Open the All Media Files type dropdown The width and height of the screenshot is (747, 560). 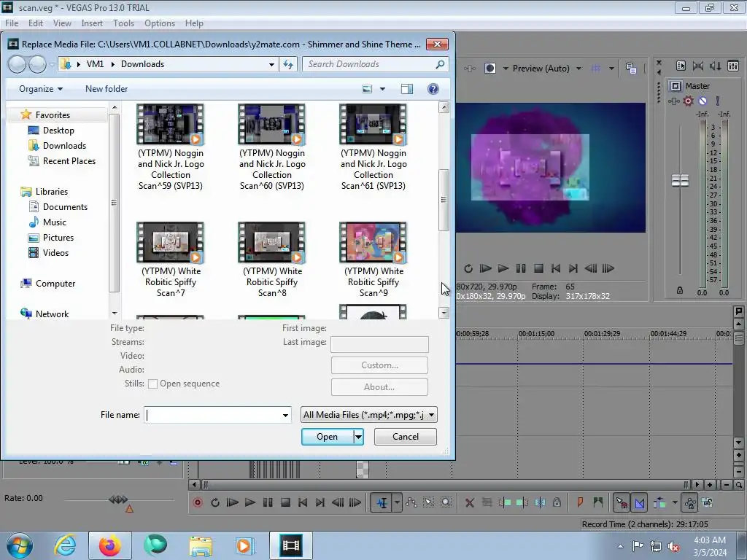click(368, 415)
